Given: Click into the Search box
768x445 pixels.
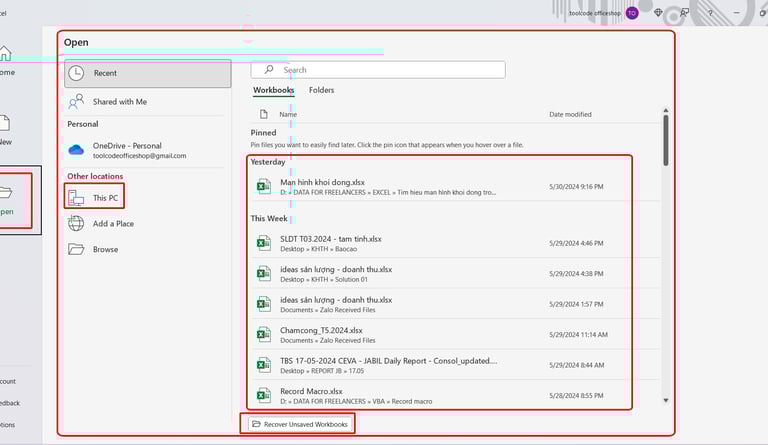Looking at the screenshot, I should click(x=378, y=70).
